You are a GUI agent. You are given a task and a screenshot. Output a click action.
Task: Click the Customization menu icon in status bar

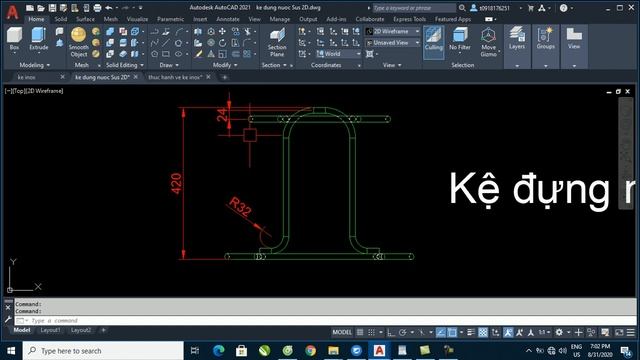631,333
